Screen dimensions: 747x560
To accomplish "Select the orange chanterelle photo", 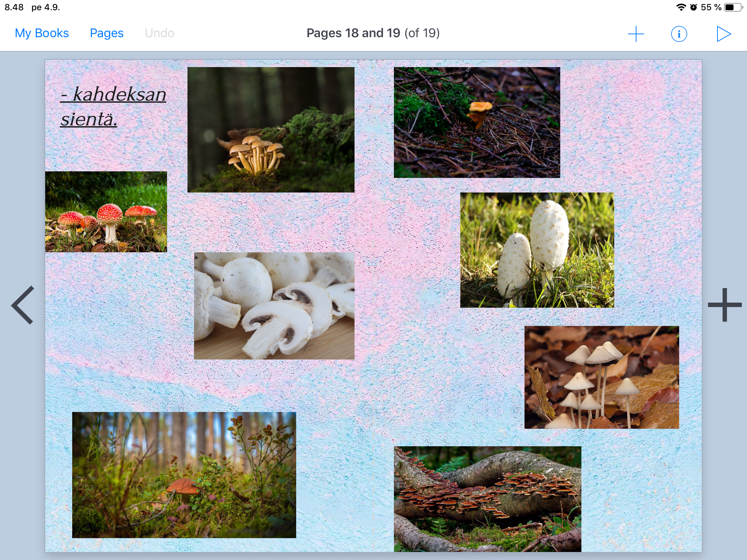I will 477,122.
